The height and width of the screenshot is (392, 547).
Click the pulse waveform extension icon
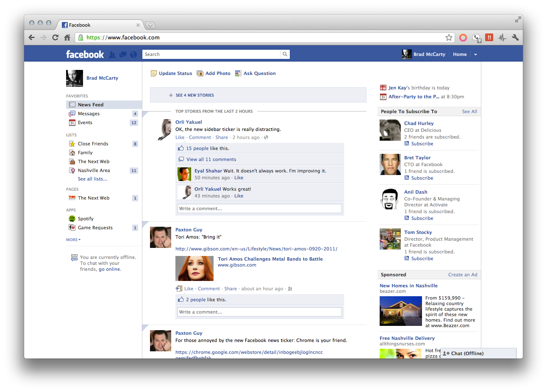(503, 37)
